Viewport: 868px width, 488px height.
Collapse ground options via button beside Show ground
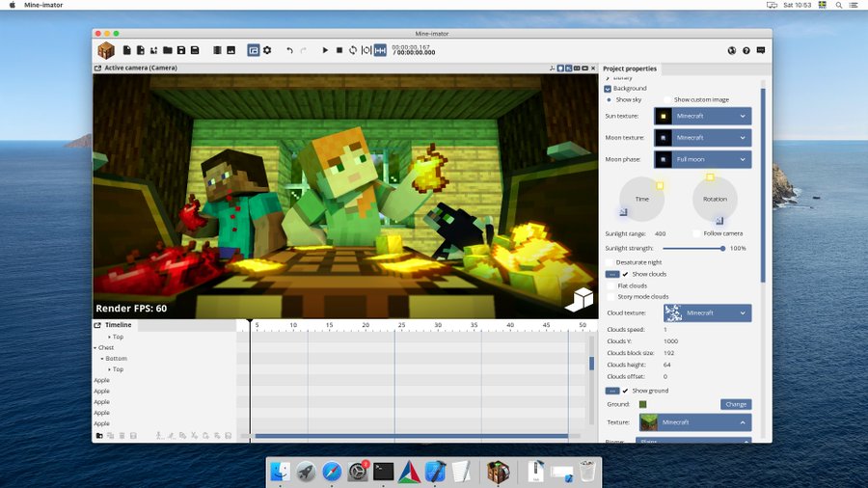point(612,391)
